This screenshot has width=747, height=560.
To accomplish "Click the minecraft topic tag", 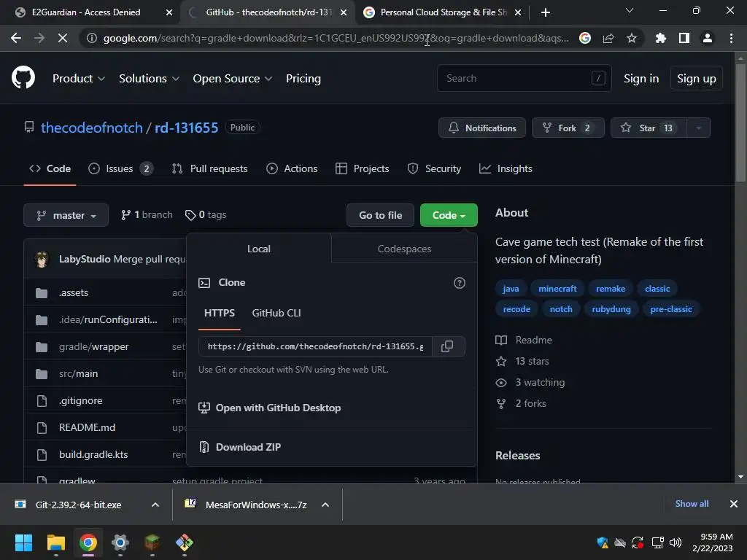I will 557,289.
